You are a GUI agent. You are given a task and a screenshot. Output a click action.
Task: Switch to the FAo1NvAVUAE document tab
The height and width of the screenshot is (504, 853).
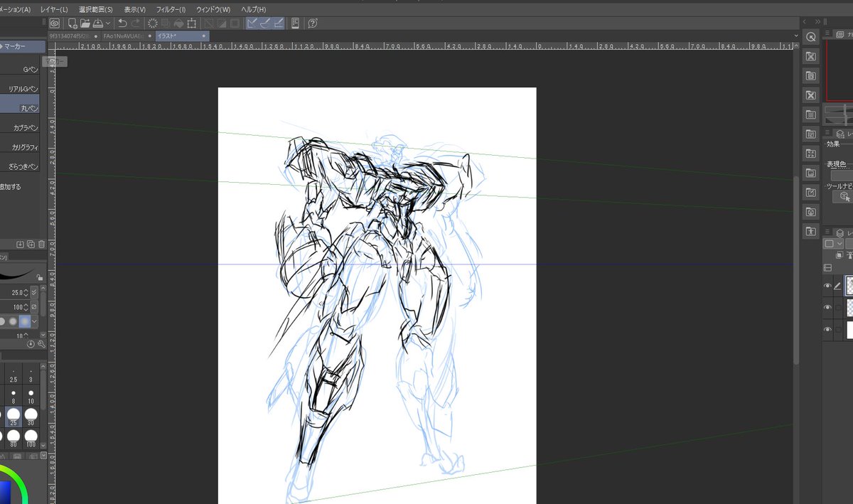pyautogui.click(x=124, y=36)
